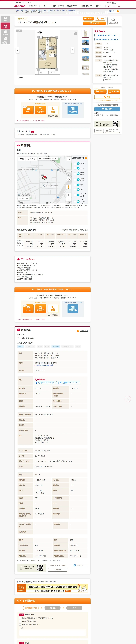
Task: Click the image zoom magnifier icon
Action: point(75,33)
